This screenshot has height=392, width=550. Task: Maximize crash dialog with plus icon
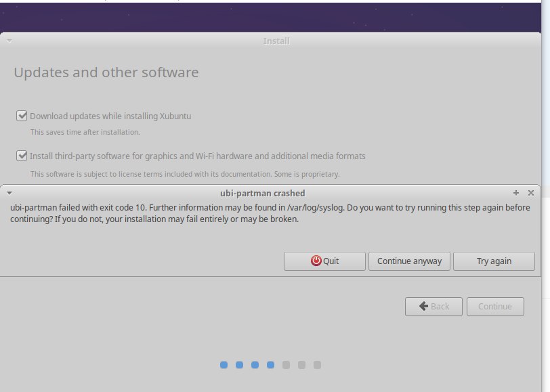(x=516, y=193)
